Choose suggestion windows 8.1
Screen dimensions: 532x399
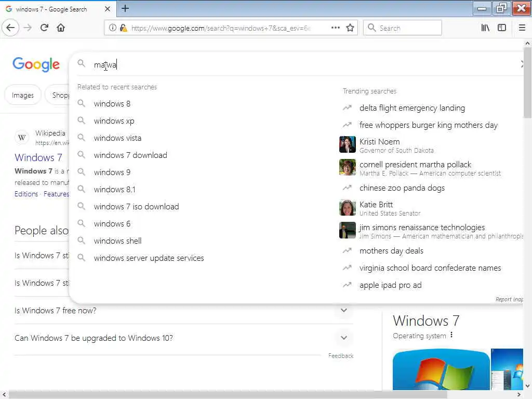click(x=114, y=189)
